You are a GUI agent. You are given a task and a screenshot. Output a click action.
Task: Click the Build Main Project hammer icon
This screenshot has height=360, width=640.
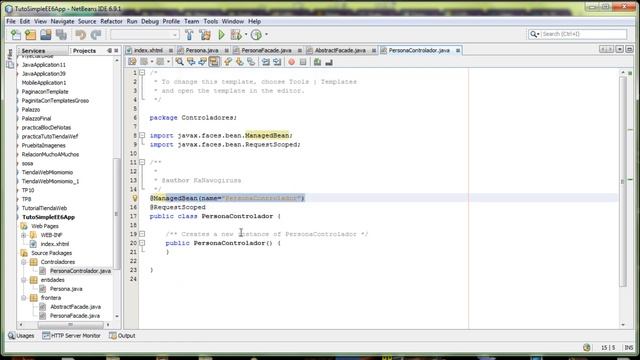tap(189, 35)
